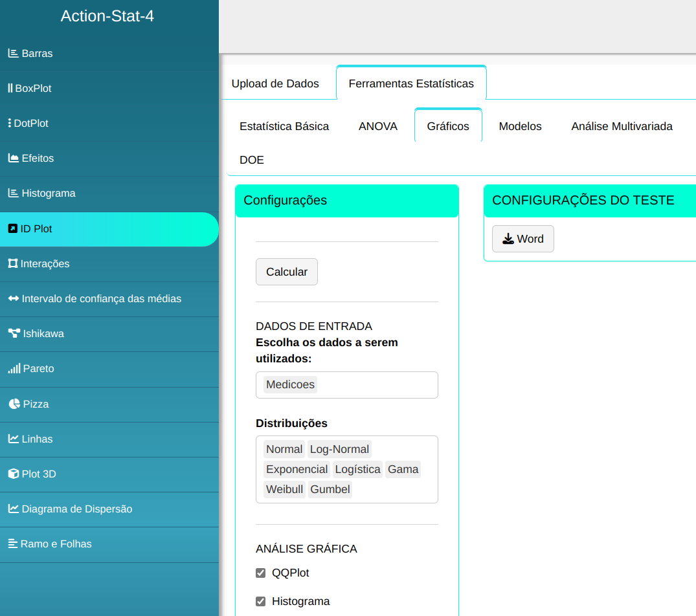Uncheck the QQPlot checkbox
696x616 pixels.
click(x=261, y=573)
